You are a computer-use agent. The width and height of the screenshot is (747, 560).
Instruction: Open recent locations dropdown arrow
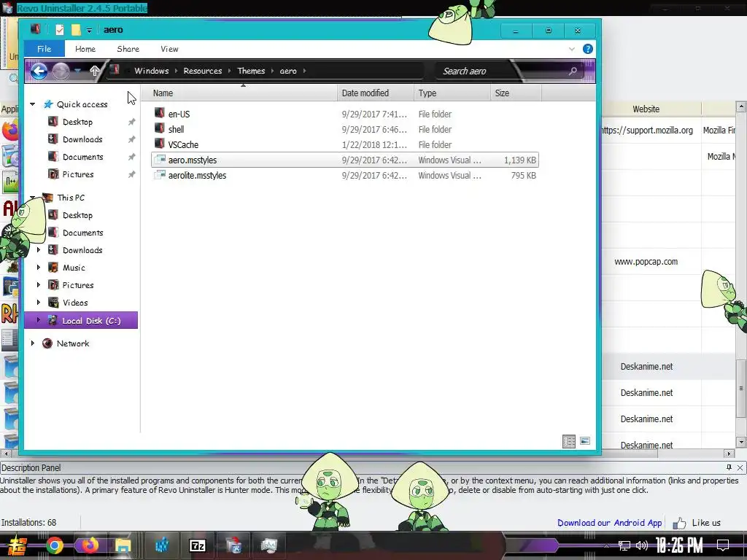point(77,71)
